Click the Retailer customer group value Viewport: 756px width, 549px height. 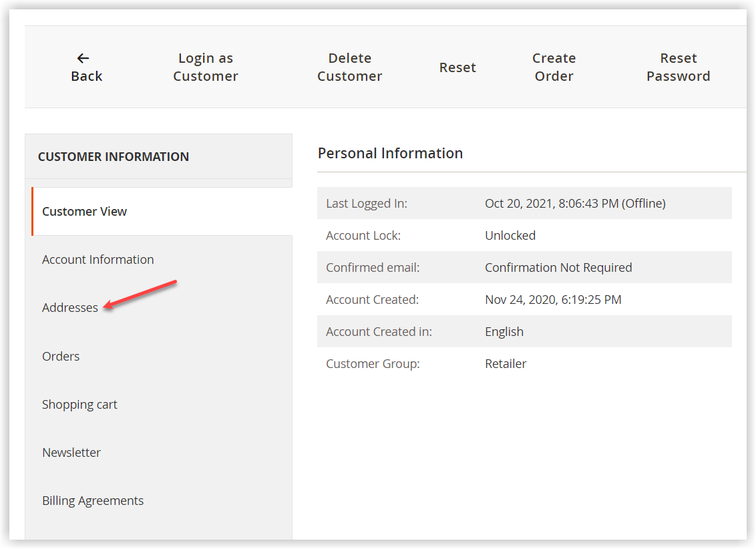click(x=506, y=363)
